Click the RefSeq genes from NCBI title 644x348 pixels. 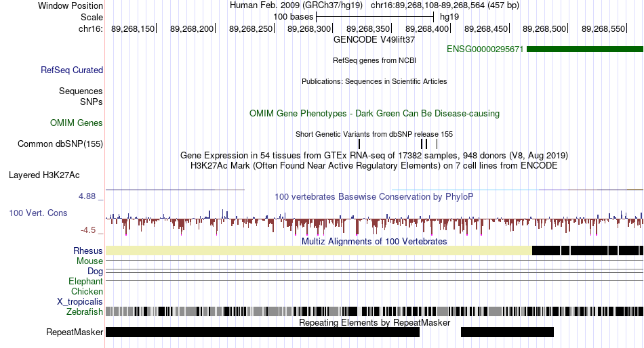pos(374,60)
